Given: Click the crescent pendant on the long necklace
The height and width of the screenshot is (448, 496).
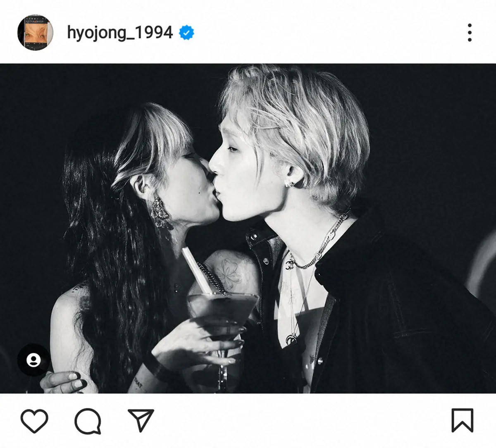Looking at the screenshot, I should click(292, 339).
